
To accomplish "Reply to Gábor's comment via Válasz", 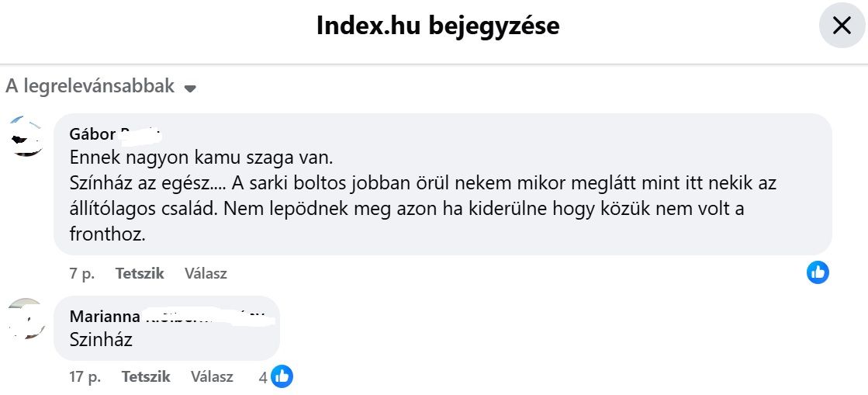I will pos(206,273).
